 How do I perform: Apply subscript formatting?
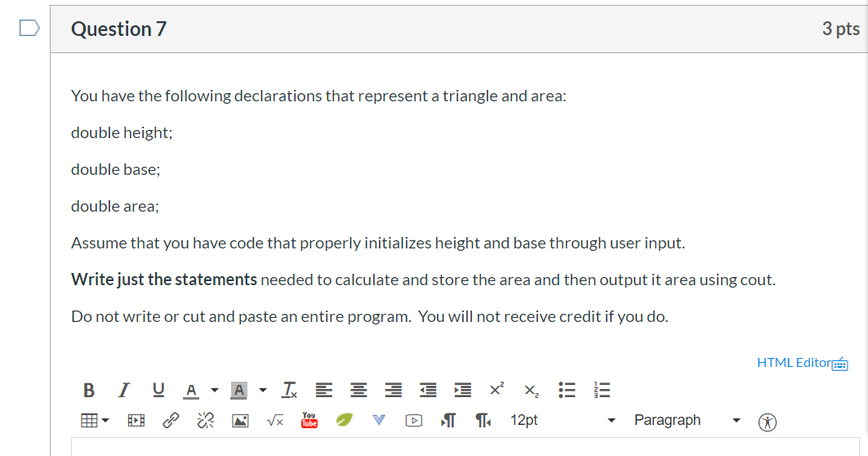point(532,391)
